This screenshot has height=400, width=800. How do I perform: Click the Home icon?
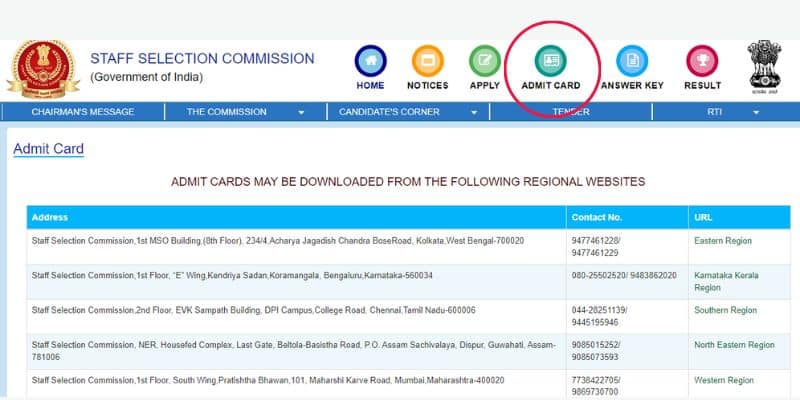pyautogui.click(x=370, y=61)
